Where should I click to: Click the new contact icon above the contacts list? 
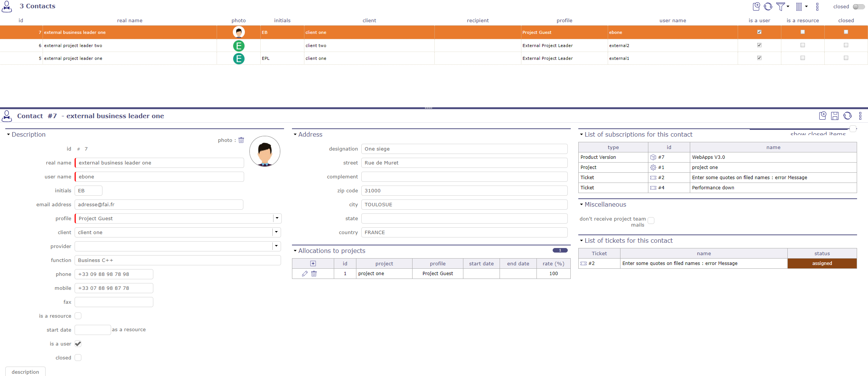point(756,6)
